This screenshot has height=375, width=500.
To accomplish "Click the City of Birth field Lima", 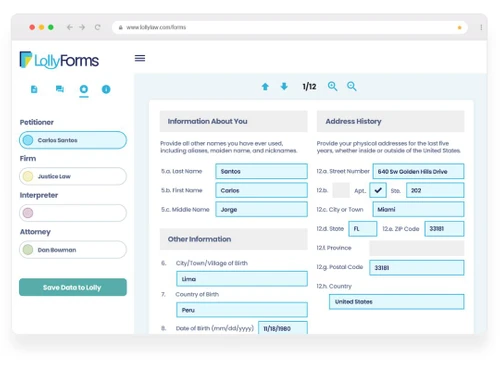I will [x=242, y=279].
